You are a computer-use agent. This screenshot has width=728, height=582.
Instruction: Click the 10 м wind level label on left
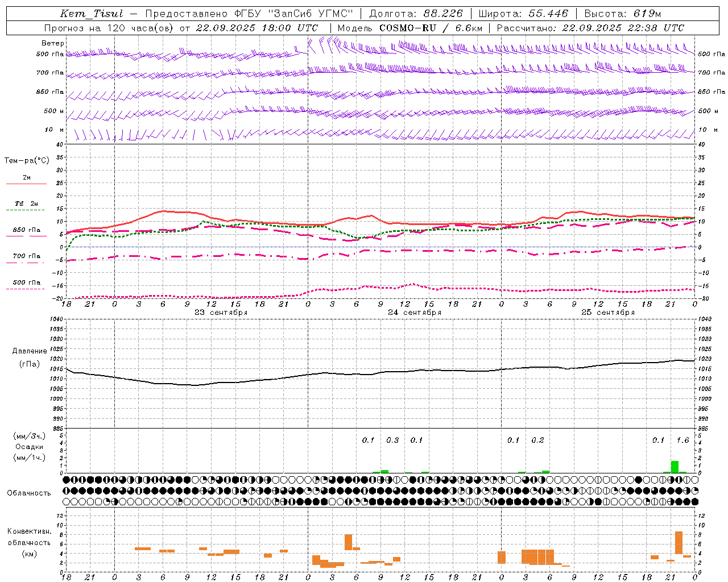point(55,130)
